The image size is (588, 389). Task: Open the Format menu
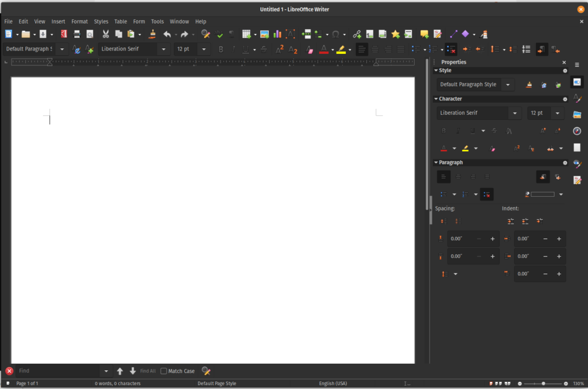coord(79,22)
